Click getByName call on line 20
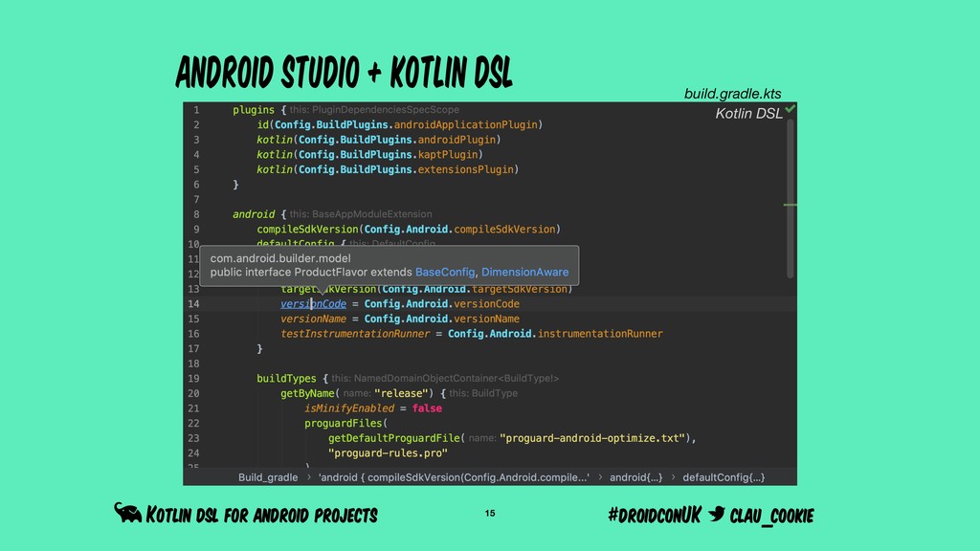The height and width of the screenshot is (551, 980). click(x=307, y=393)
